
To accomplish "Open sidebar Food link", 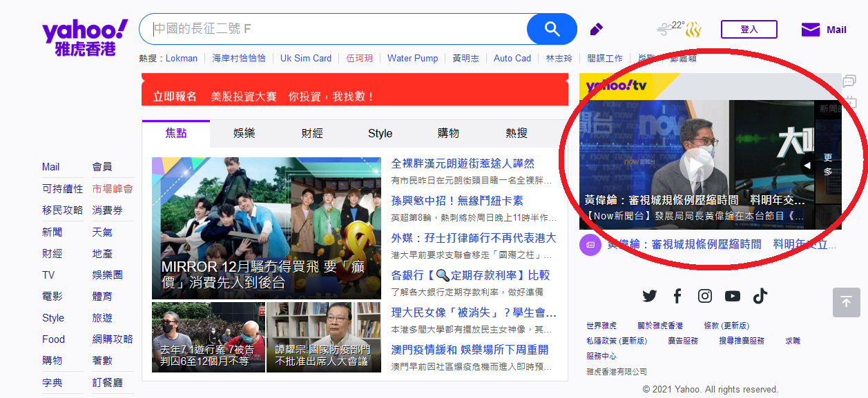I will (53, 339).
